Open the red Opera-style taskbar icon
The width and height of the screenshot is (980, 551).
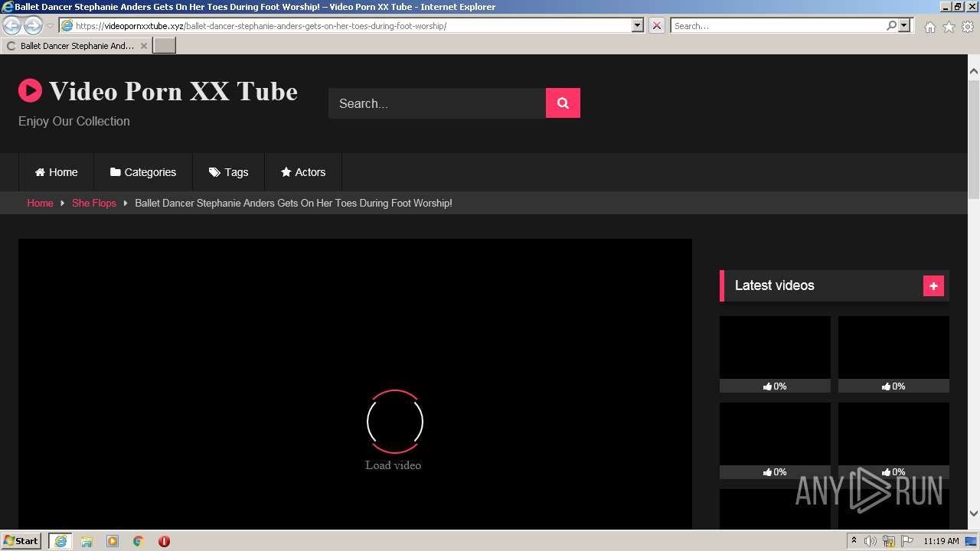click(x=164, y=541)
